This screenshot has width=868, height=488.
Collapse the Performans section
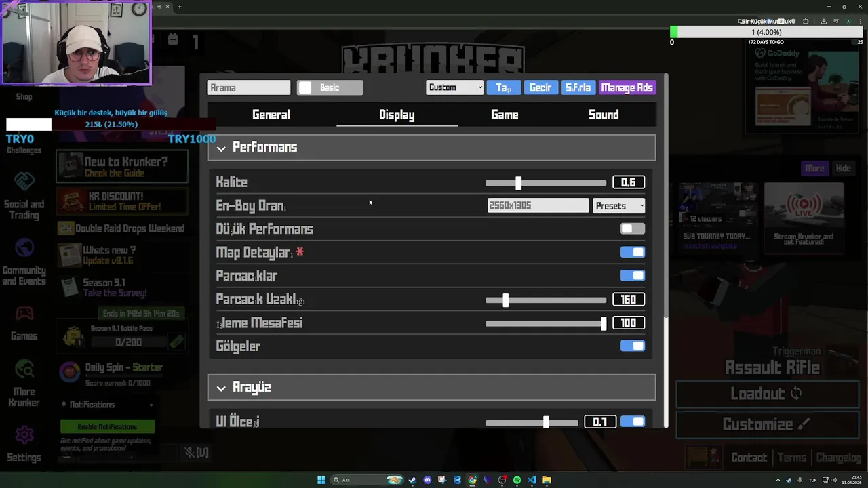point(432,147)
